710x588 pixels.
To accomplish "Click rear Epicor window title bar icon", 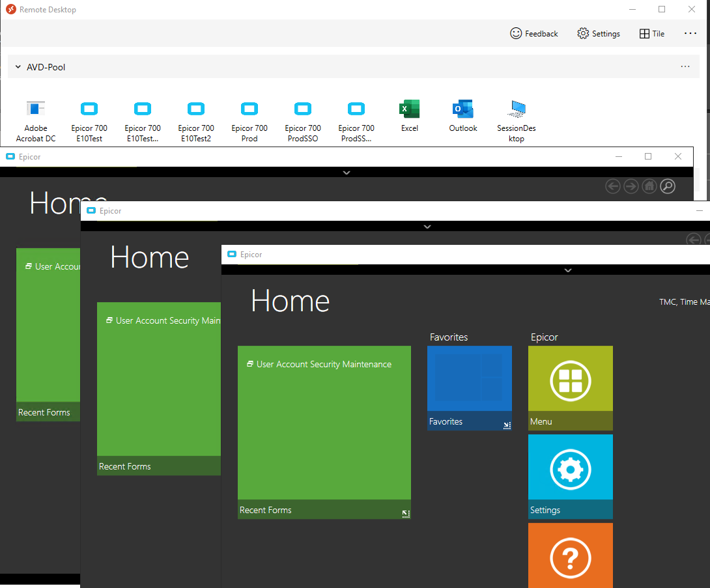I will tap(10, 157).
